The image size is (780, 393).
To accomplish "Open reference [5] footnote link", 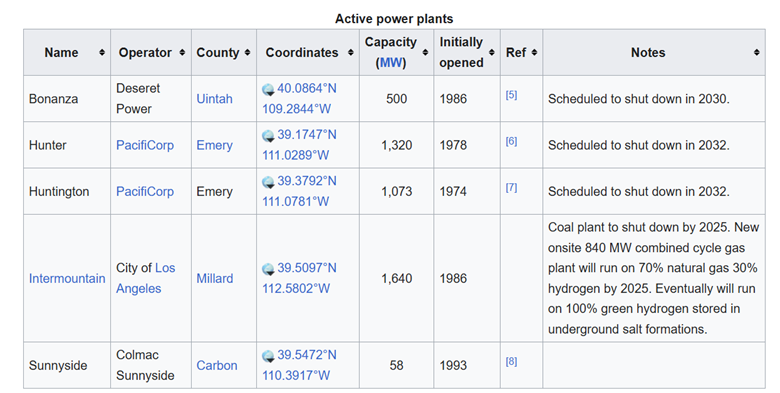I will coord(511,95).
